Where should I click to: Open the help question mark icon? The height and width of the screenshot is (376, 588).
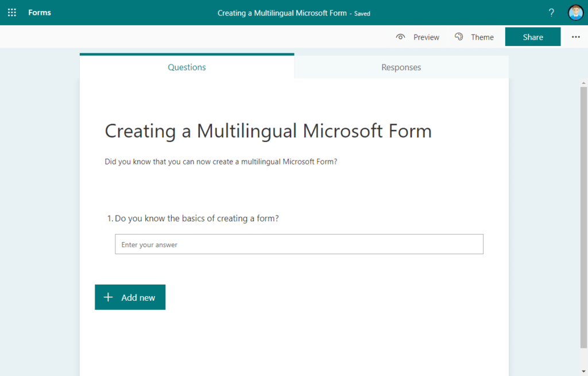551,13
